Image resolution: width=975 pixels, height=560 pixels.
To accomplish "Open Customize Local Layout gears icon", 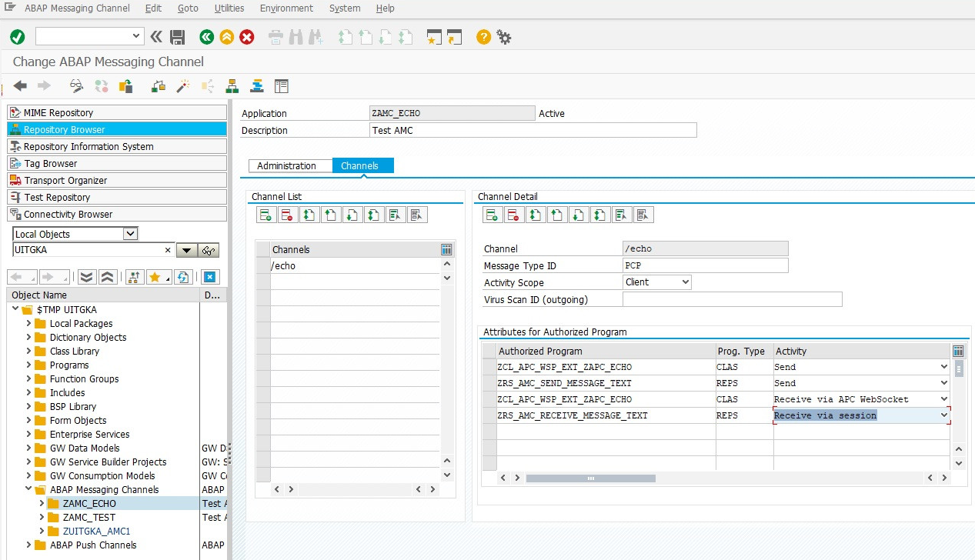I will [x=504, y=37].
